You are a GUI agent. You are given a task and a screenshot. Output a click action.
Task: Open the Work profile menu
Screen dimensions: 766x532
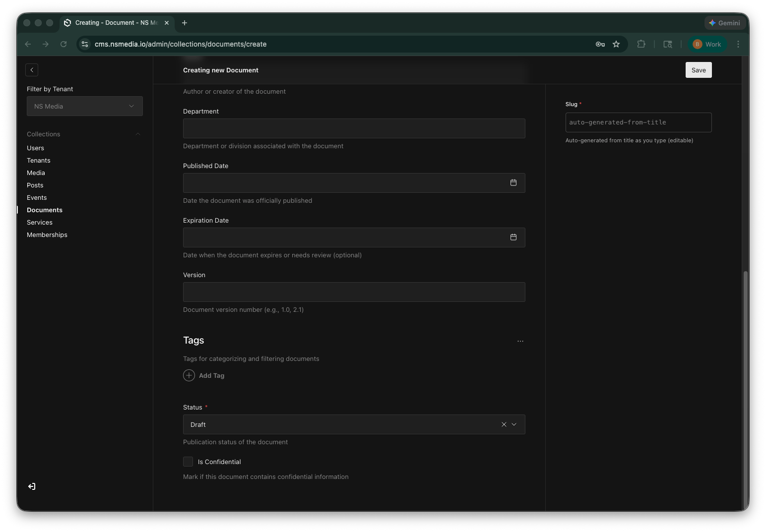(707, 44)
